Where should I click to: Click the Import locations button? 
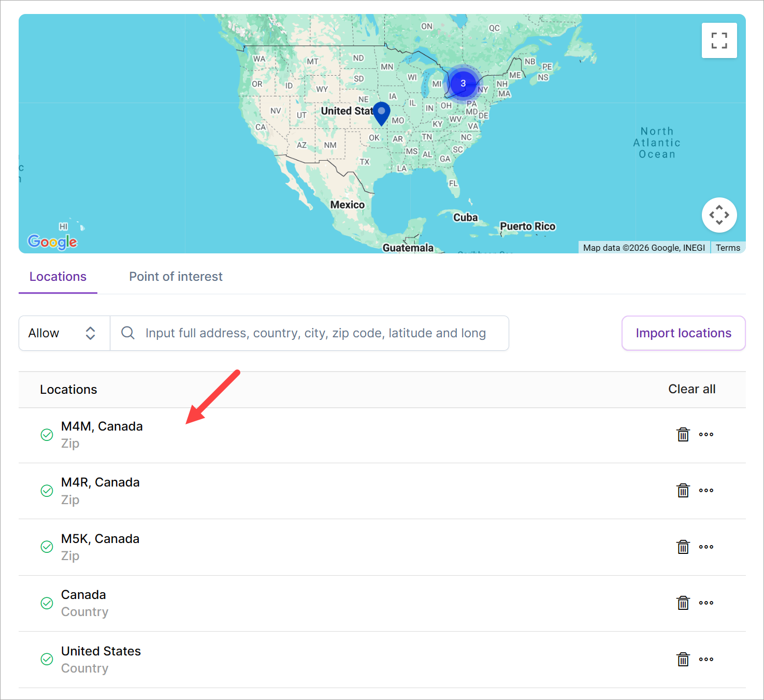(683, 333)
